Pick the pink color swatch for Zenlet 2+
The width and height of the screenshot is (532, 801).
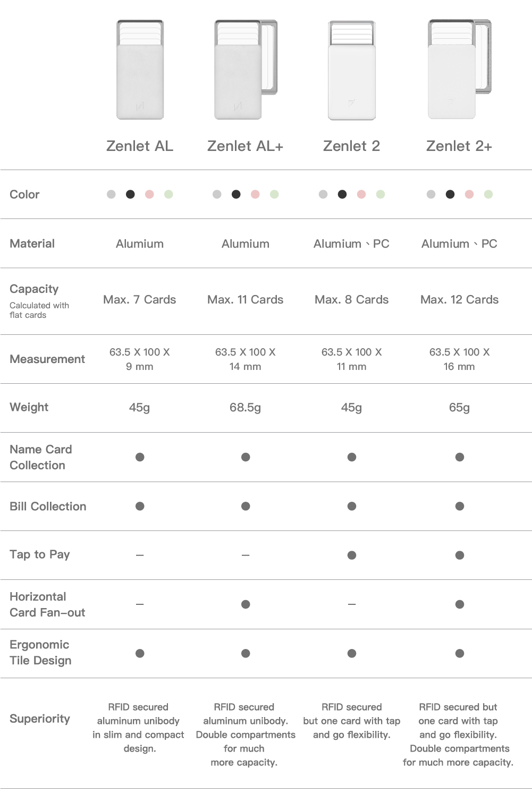click(469, 194)
